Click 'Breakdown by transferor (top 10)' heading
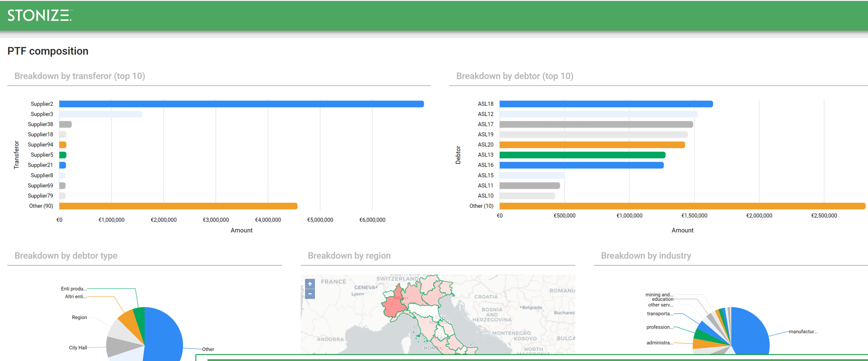Screen dimensions: 868x361 pyautogui.click(x=80, y=76)
